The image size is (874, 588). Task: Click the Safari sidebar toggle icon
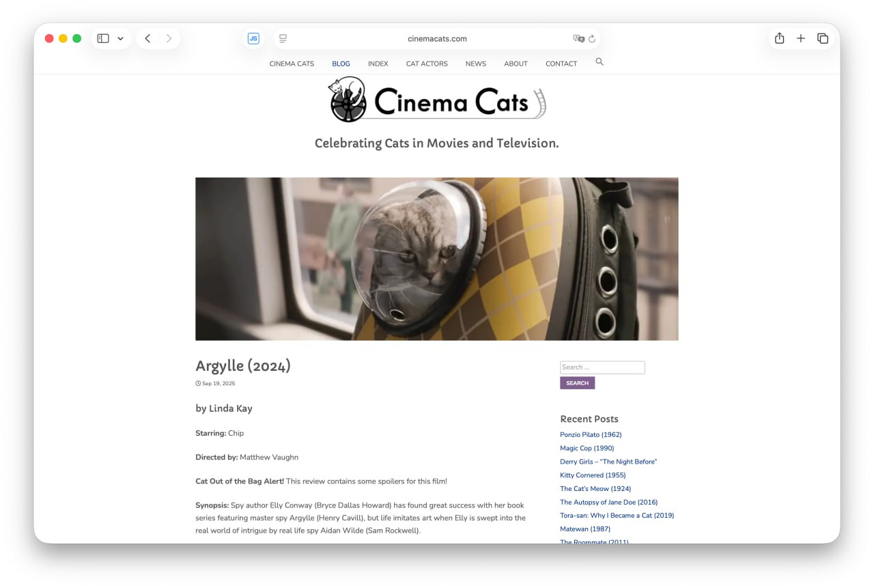103,39
